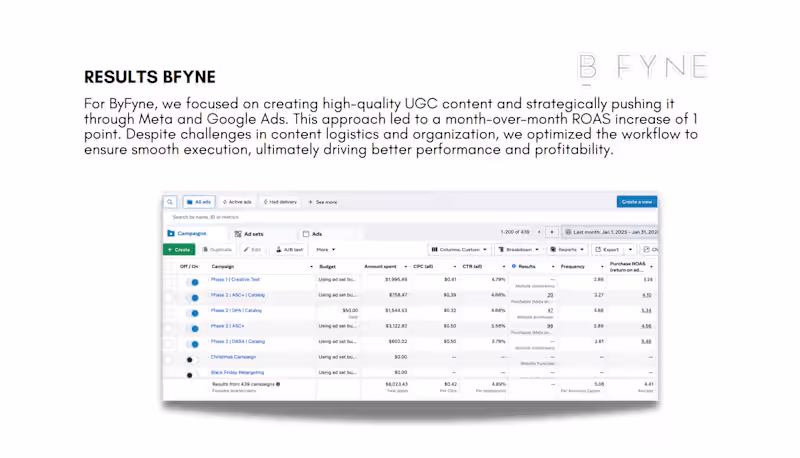This screenshot has height=458, width=800.
Task: Toggle off Phase 2 | DABA | Catalog campaign
Action: 192,344
